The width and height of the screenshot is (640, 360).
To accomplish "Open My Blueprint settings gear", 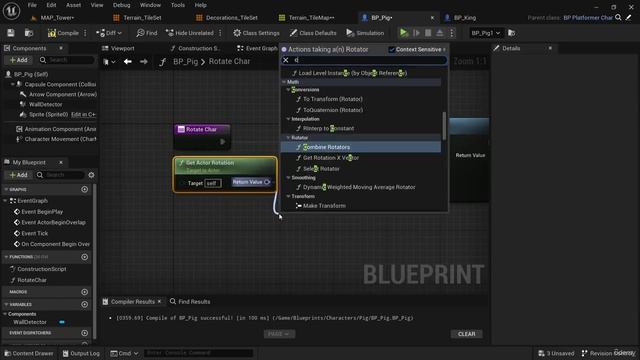I will [91, 175].
